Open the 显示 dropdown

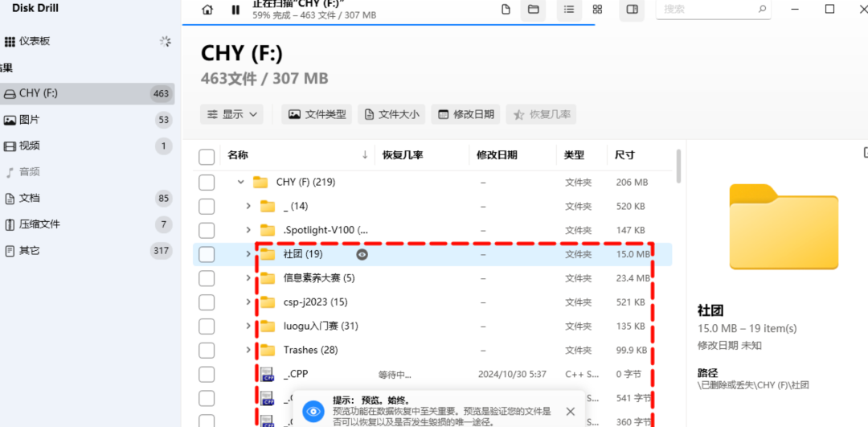point(231,115)
